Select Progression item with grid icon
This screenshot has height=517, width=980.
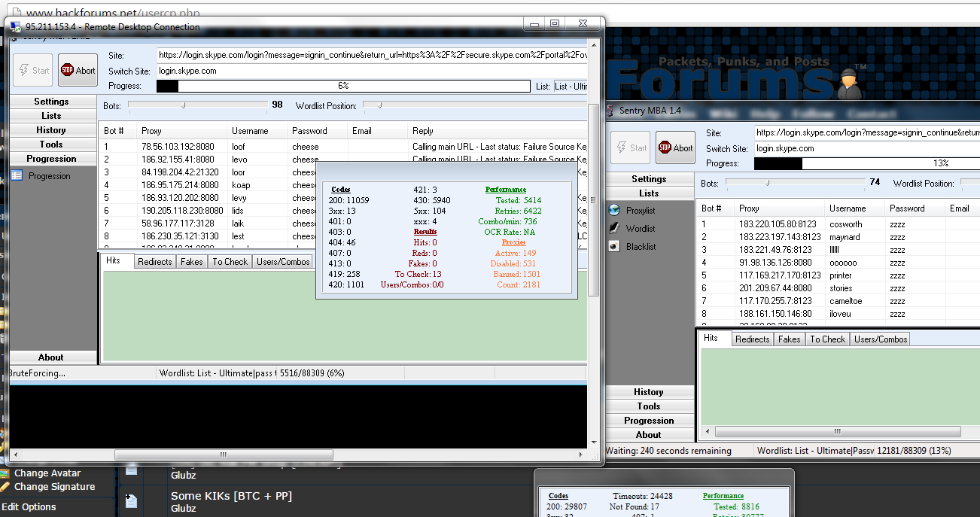coord(41,176)
